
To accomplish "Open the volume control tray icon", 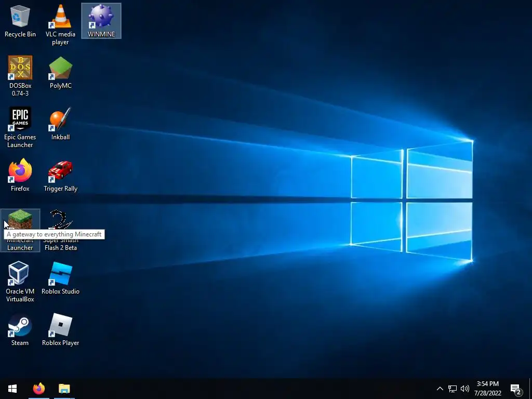I will coord(465,389).
